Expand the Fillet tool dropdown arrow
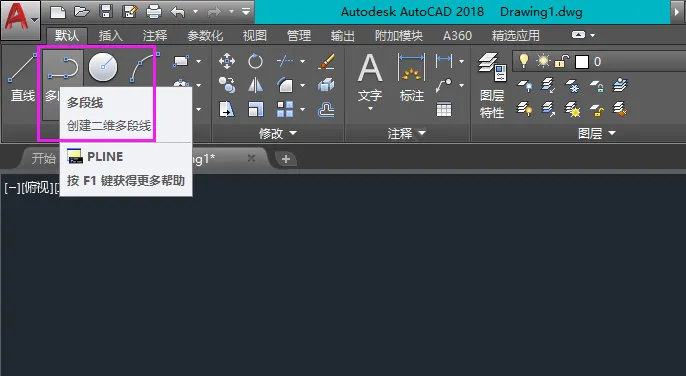Screen dimensions: 686x376 coord(302,85)
